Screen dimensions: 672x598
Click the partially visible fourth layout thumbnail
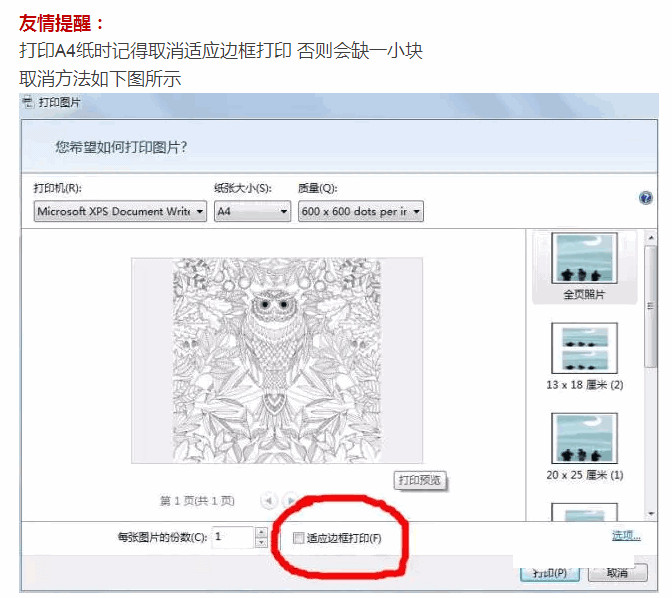pyautogui.click(x=585, y=512)
